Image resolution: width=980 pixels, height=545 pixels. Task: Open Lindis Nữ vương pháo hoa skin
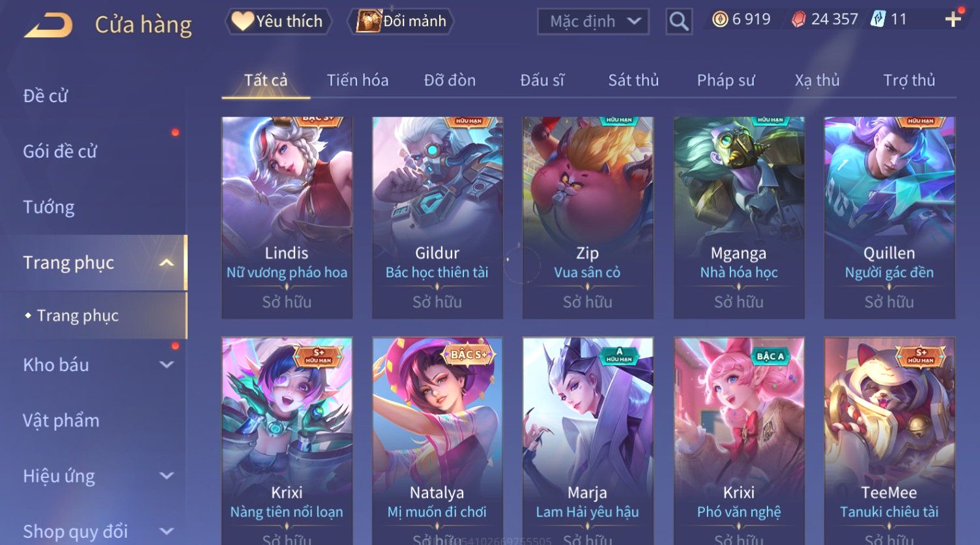(287, 217)
